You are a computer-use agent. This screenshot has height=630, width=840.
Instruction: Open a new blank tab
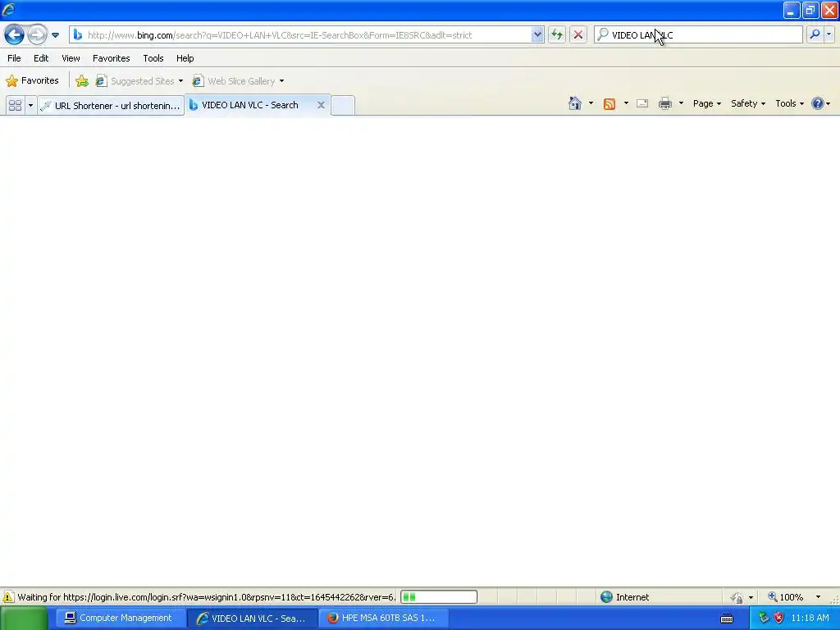(342, 105)
